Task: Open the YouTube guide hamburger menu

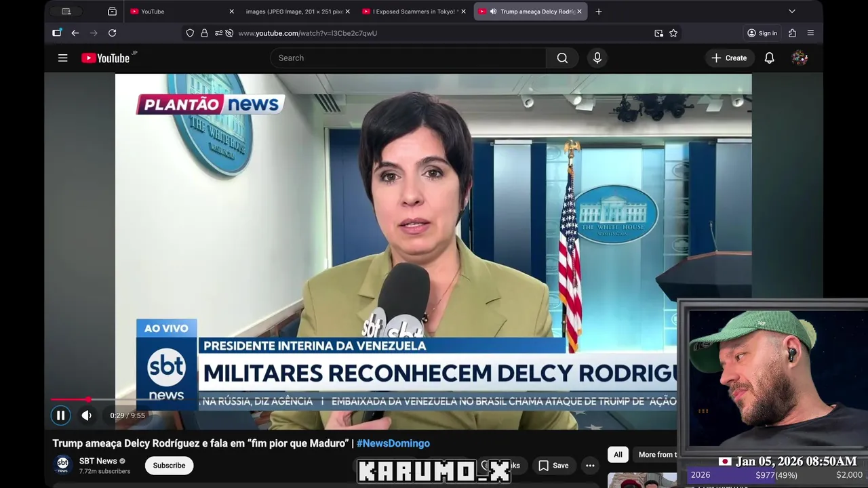Action: pyautogui.click(x=63, y=58)
